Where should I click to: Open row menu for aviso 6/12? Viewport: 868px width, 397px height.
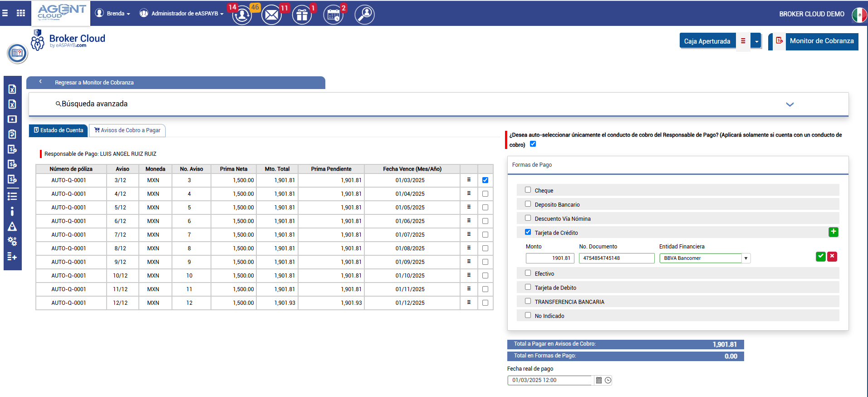click(x=469, y=221)
